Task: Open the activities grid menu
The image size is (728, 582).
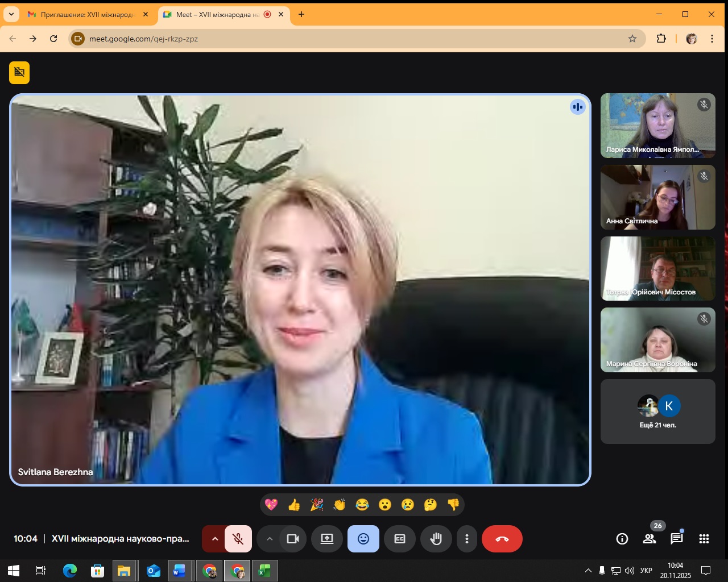Action: 704,539
